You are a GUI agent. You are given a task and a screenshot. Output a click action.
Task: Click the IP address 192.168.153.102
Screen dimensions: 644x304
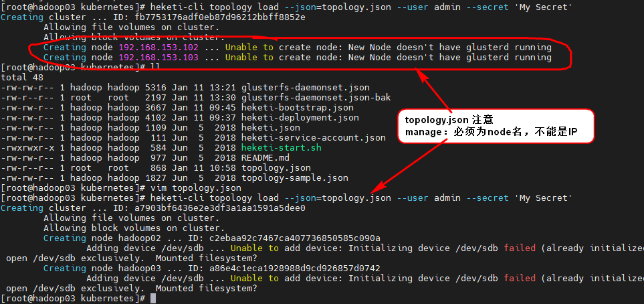(158, 48)
